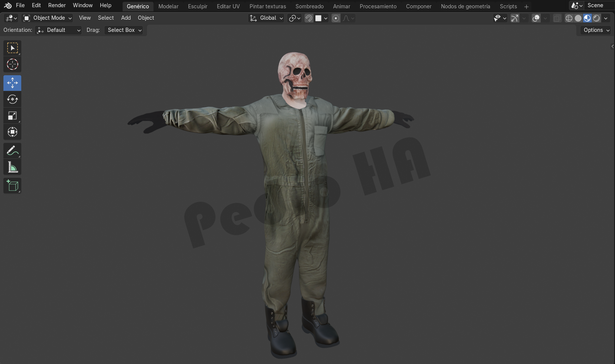This screenshot has height=364, width=615.
Task: Expand Global transform orientation dropdown
Action: 266,18
